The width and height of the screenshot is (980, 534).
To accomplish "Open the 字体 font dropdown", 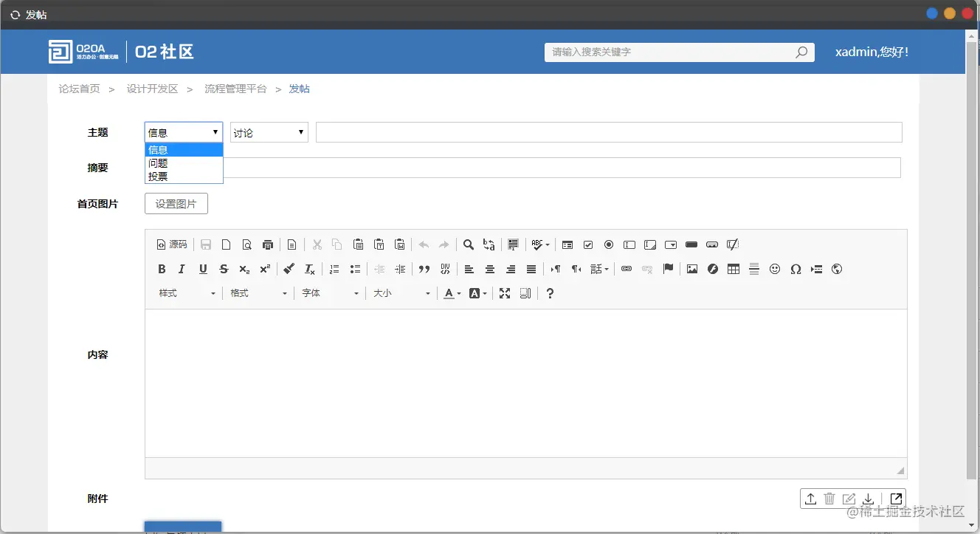I will [x=328, y=293].
